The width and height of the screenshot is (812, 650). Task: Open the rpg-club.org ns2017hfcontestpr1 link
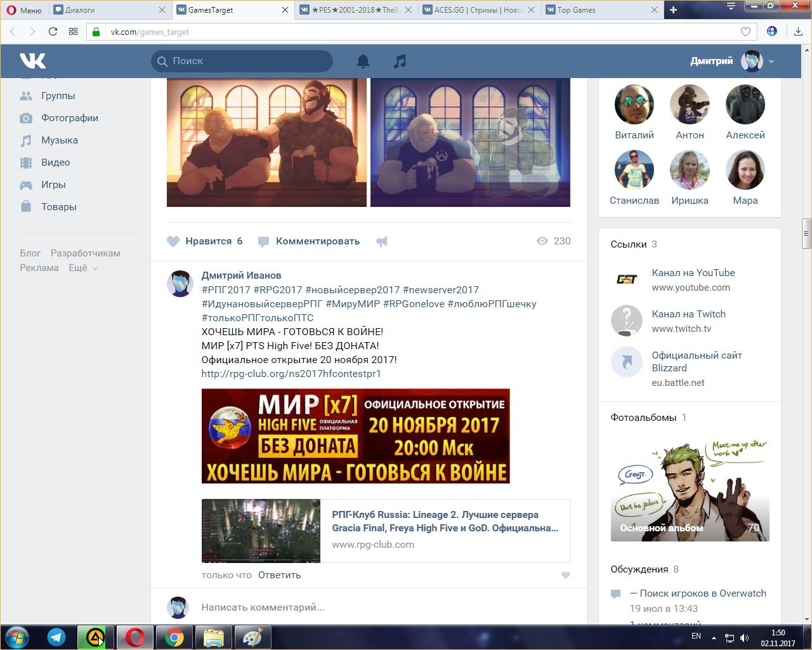[291, 374]
